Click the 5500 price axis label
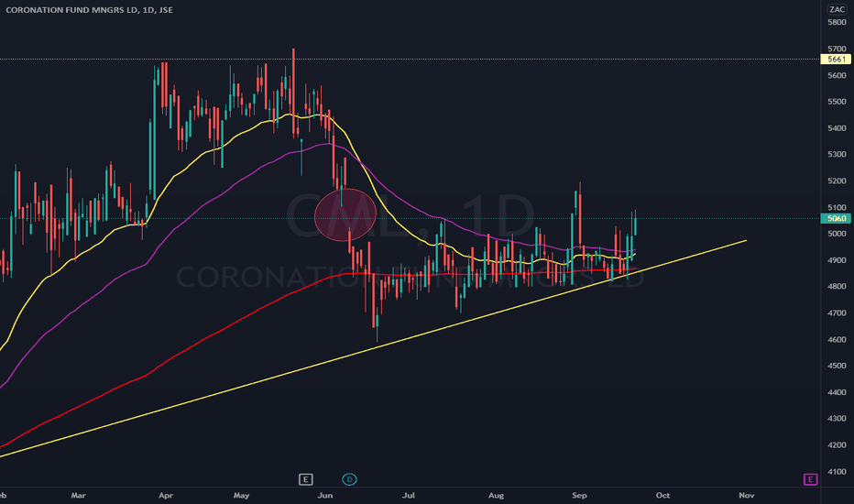This screenshot has height=504, width=854. (837, 102)
